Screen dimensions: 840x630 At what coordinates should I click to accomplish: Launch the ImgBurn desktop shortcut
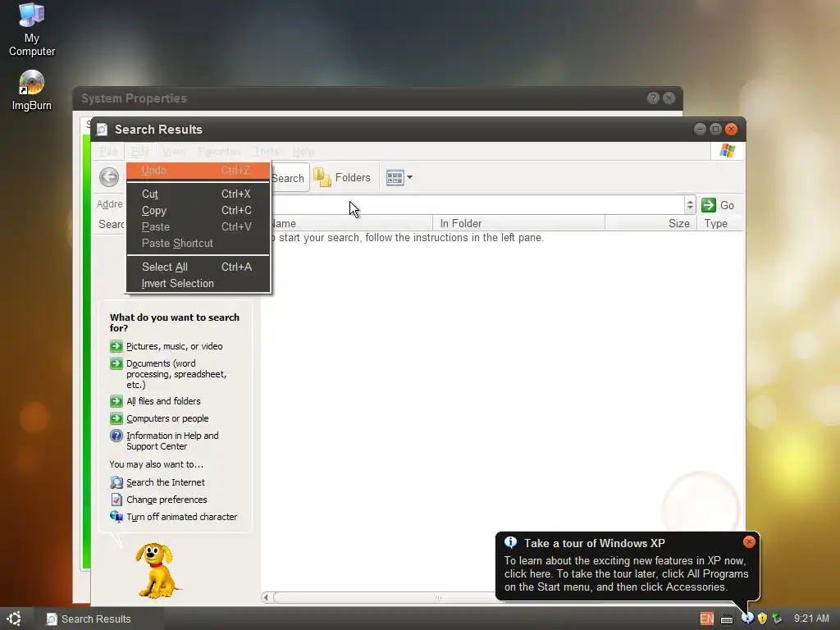click(32, 90)
